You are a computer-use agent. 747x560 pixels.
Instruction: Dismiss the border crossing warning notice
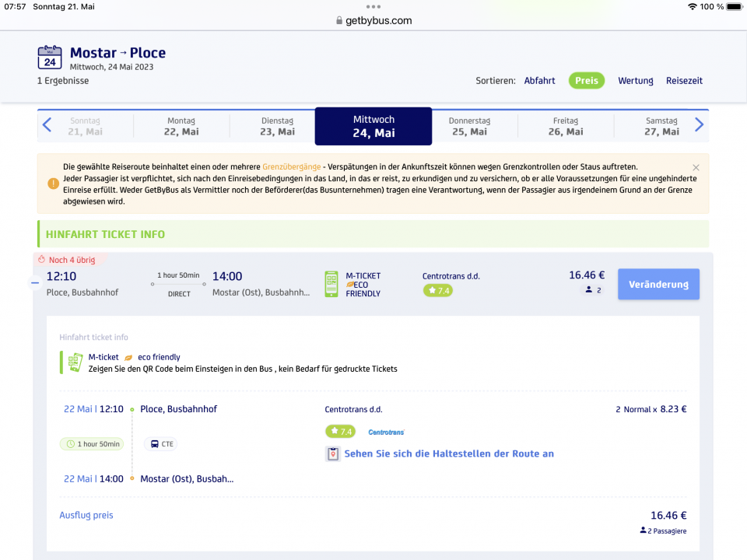coord(696,167)
